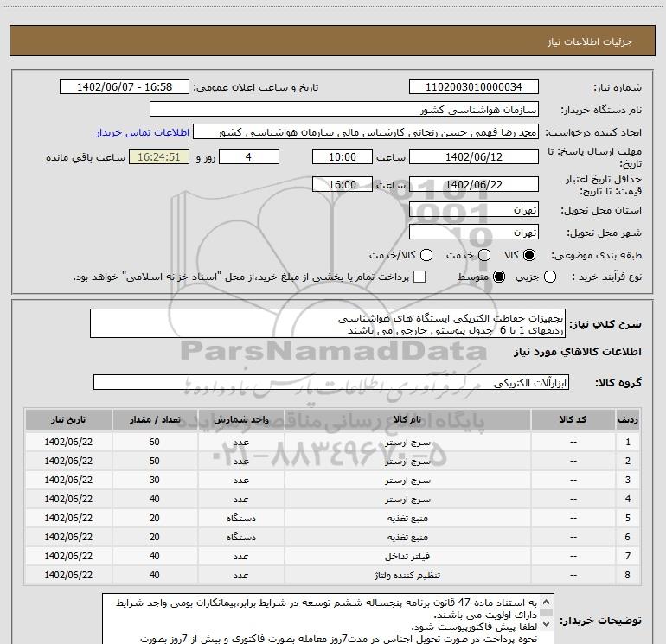Image resolution: width=666 pixels, height=644 pixels.
Task: Click the buyer name field سازمان هواشناسی کشور
Action: [x=344, y=110]
